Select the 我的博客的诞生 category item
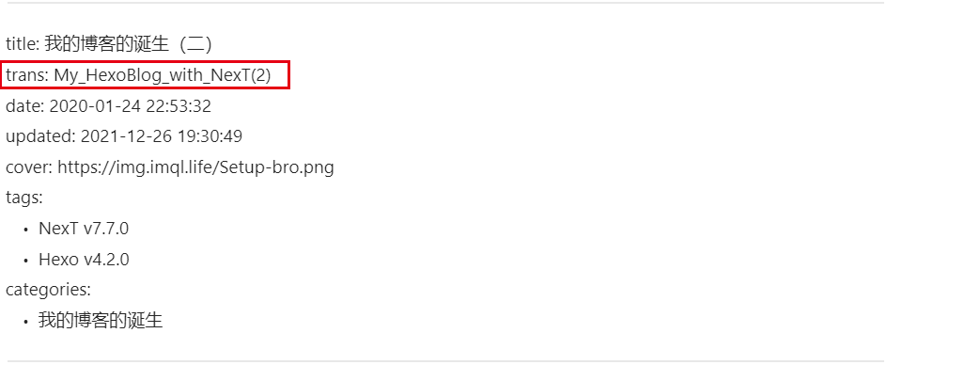 click(101, 321)
